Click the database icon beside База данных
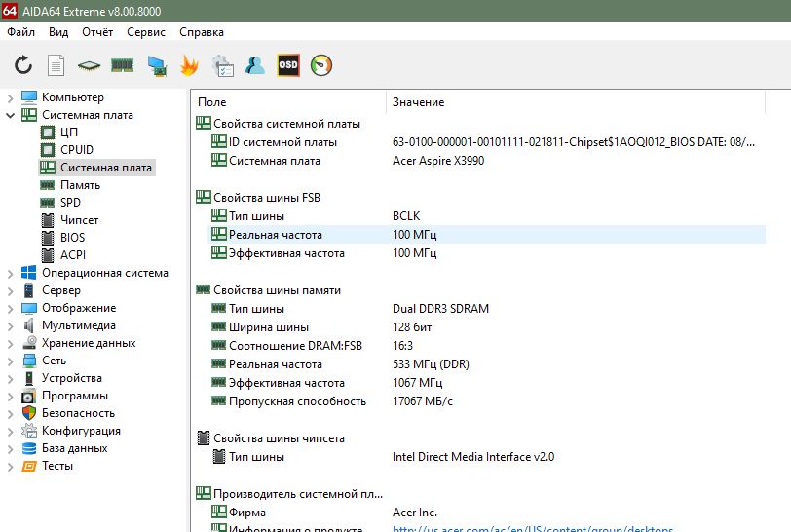Screen dimensions: 791x532 coord(29,448)
